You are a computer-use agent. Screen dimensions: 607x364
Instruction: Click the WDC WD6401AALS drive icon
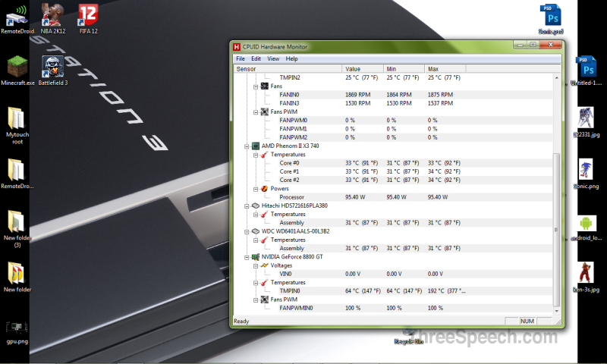(x=256, y=231)
